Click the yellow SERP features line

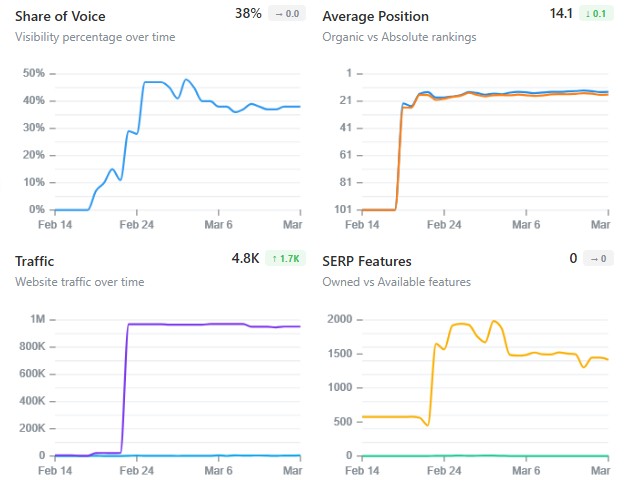[460, 324]
